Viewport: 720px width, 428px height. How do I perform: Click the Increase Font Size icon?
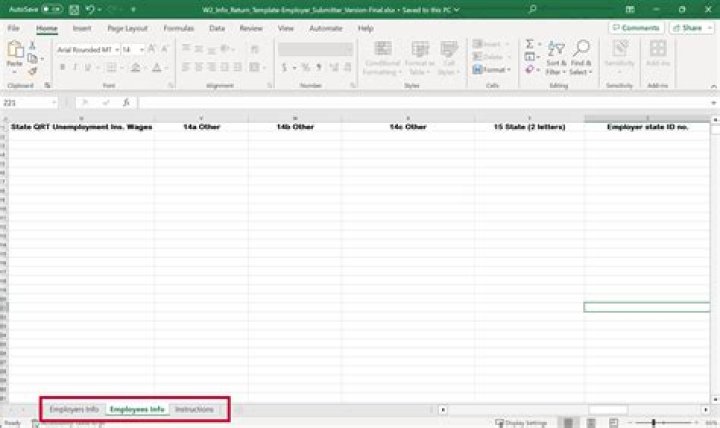tap(151, 49)
